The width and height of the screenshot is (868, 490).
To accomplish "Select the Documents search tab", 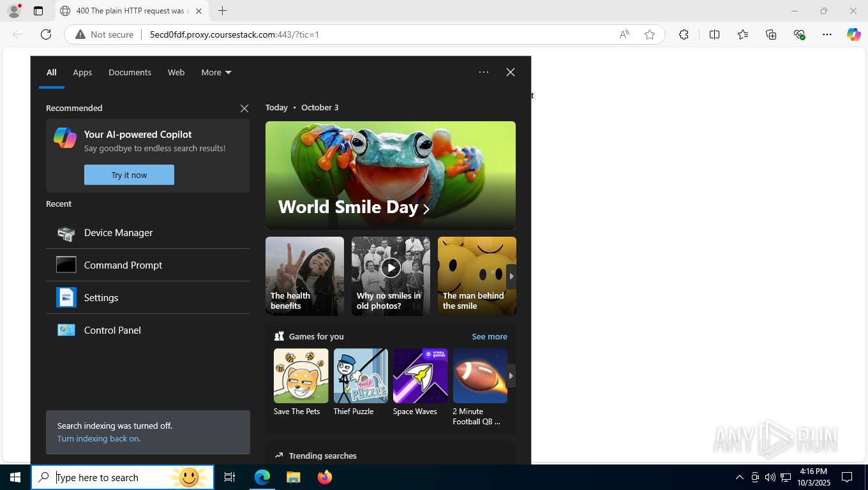I will tap(130, 72).
